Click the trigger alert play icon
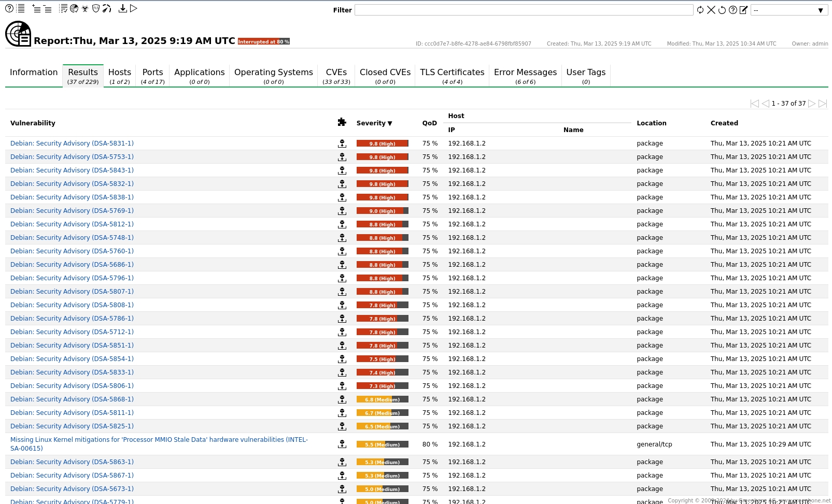This screenshot has height=504, width=832. pyautogui.click(x=134, y=8)
